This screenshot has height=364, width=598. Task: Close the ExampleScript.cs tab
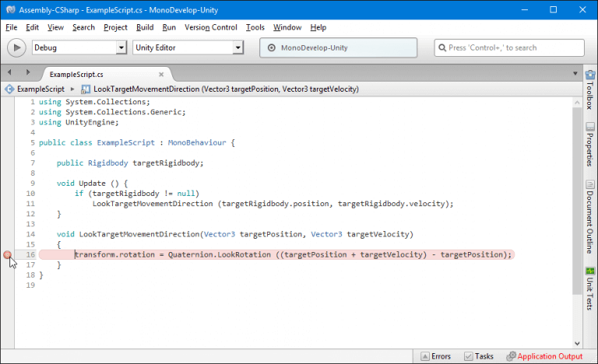pos(161,74)
